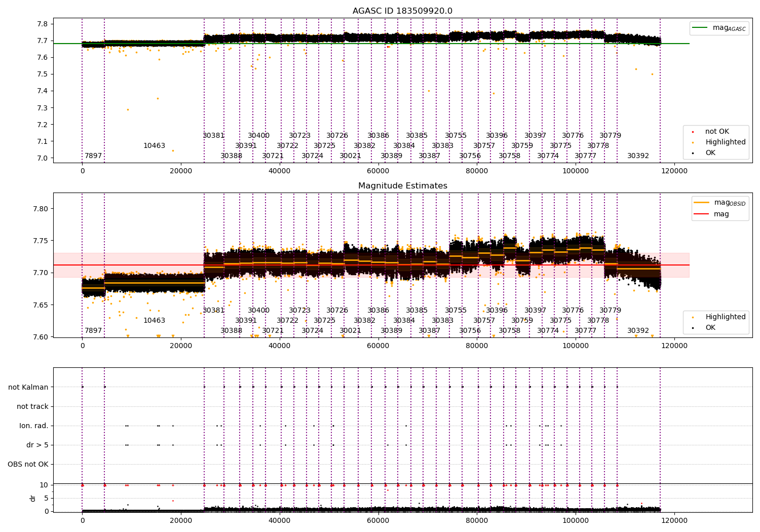760x532 pixels.
Task: Click obsid label 30388 in middle plot
Action: click(x=231, y=331)
